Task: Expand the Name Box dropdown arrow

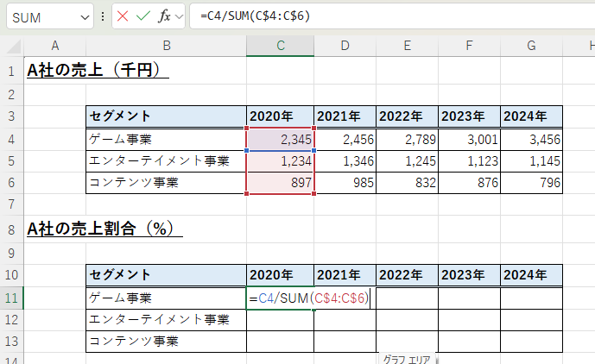Action: [84, 17]
